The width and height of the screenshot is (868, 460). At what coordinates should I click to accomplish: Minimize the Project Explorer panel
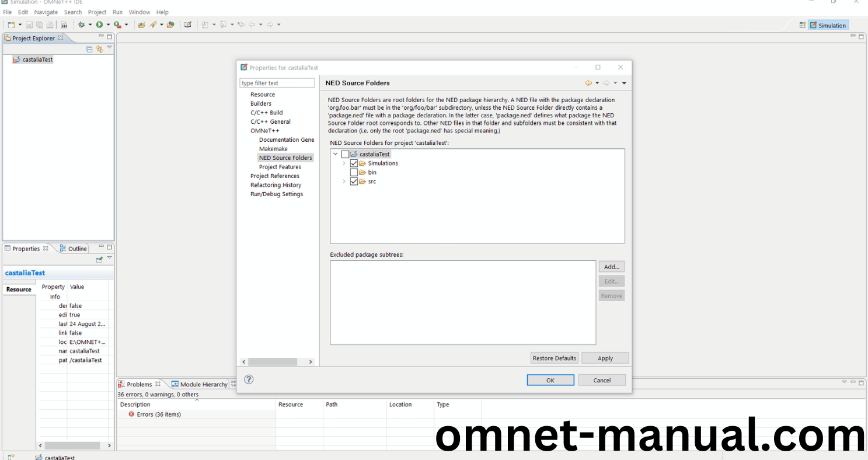pos(101,37)
